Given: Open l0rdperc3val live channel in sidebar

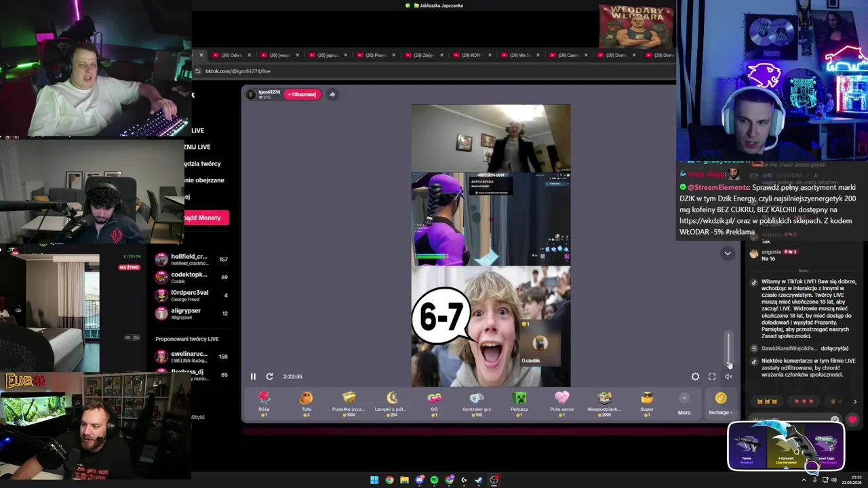Looking at the screenshot, I should coord(193,295).
